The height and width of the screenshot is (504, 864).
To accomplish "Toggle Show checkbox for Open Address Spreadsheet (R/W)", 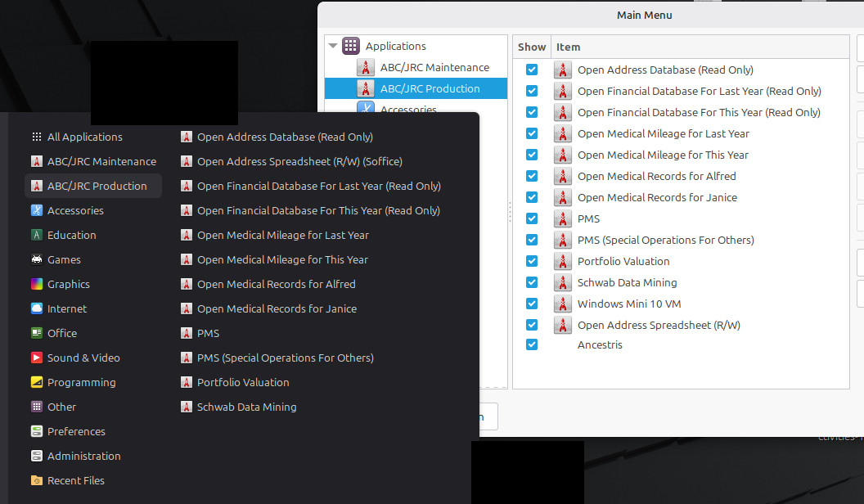I will pos(532,325).
